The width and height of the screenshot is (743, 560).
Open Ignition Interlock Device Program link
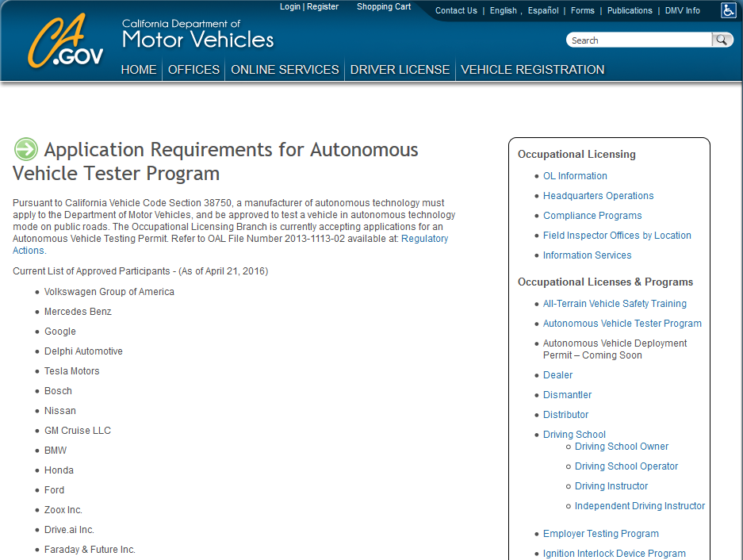pos(614,554)
